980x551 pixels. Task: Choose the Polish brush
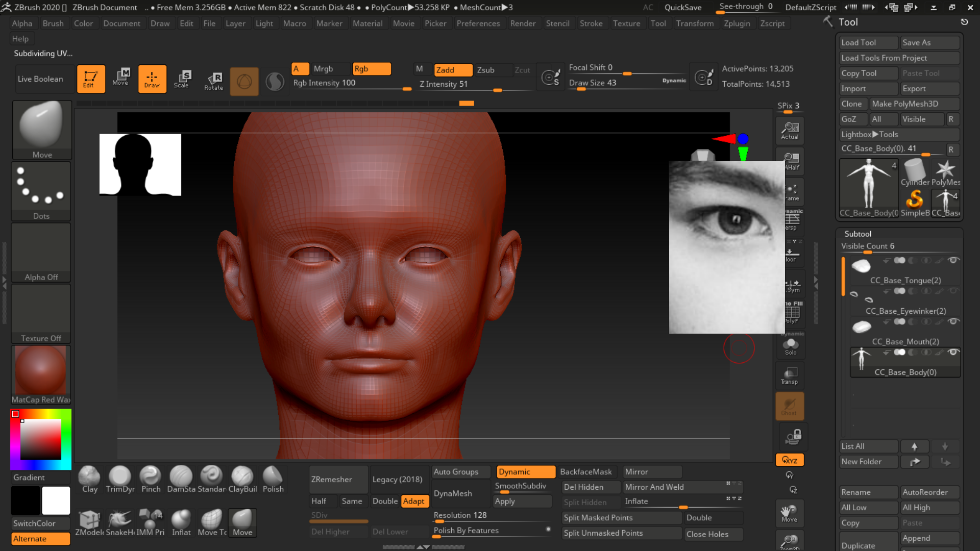[x=273, y=480]
